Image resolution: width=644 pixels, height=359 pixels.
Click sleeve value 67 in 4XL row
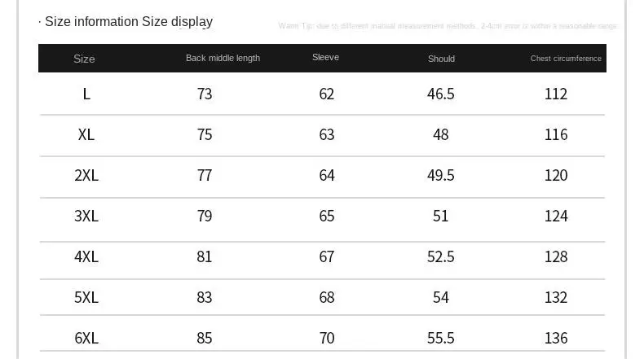coord(327,256)
